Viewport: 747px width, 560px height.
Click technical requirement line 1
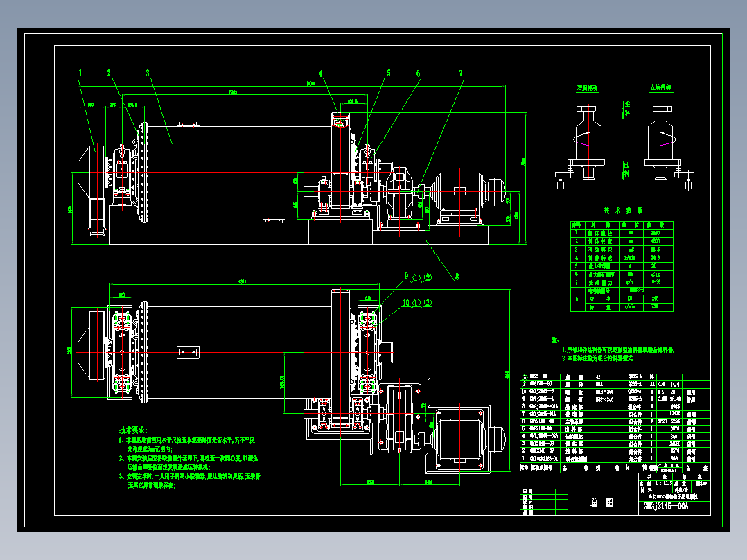pyautogui.click(x=187, y=444)
